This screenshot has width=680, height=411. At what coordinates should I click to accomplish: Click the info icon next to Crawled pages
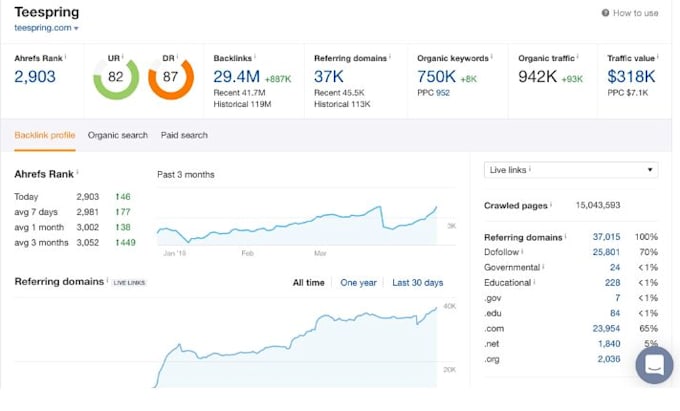pyautogui.click(x=551, y=205)
